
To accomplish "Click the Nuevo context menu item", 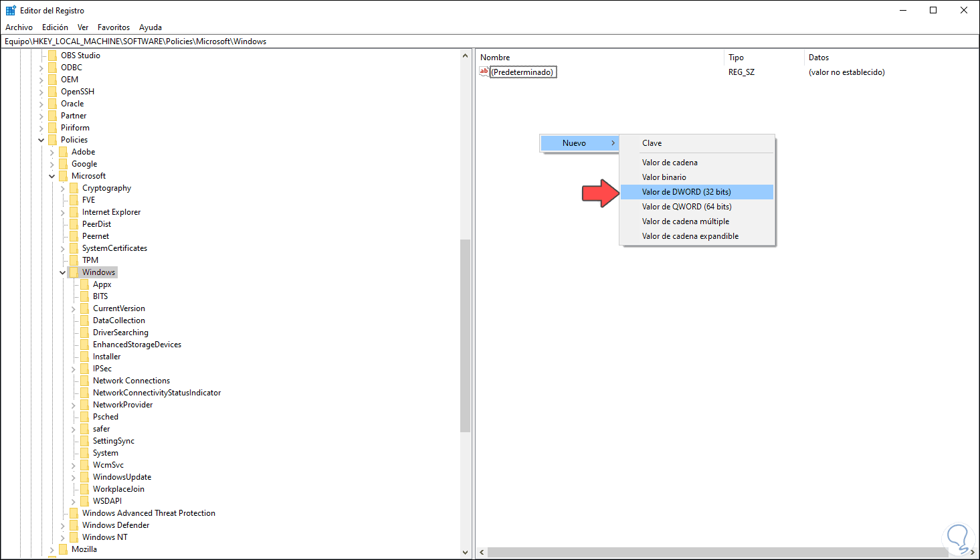I will [x=579, y=143].
